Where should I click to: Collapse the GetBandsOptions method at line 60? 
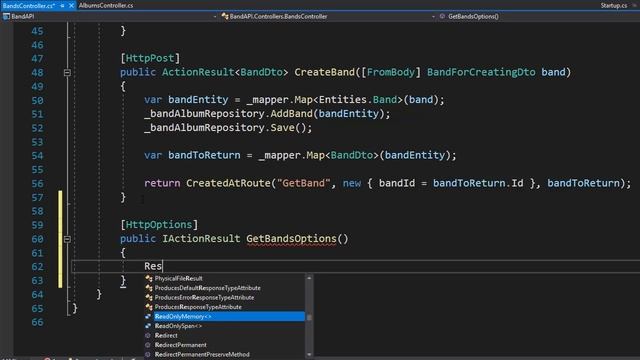(x=67, y=239)
